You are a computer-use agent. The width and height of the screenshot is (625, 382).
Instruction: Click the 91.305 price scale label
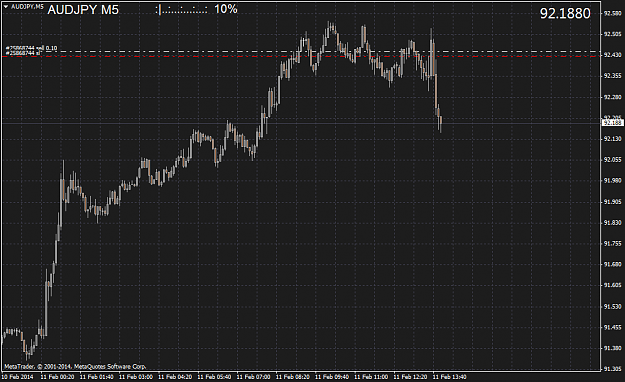click(612, 369)
